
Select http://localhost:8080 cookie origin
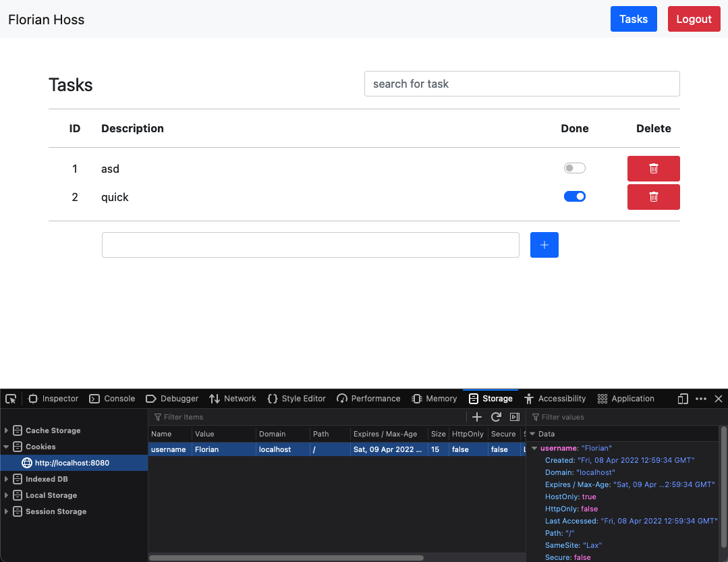(x=74, y=463)
